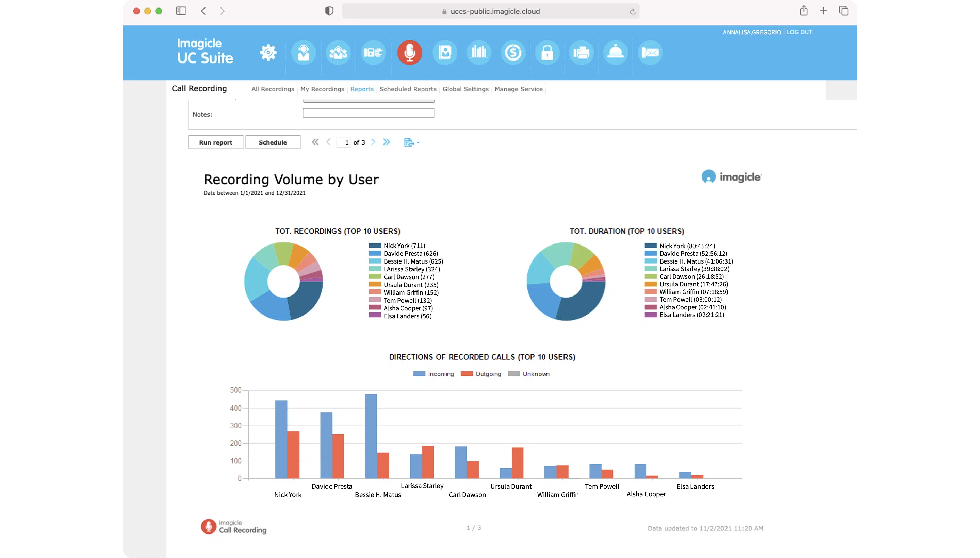Jump to last report page

click(x=386, y=142)
